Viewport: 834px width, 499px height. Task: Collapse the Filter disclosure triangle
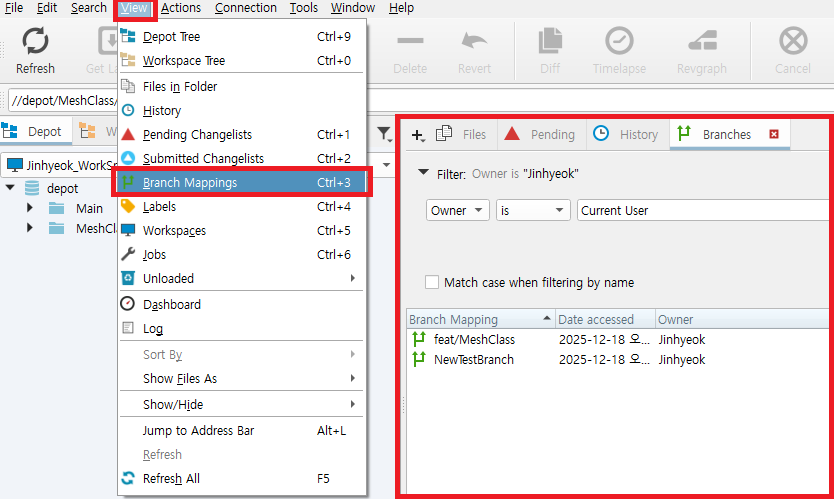[423, 172]
